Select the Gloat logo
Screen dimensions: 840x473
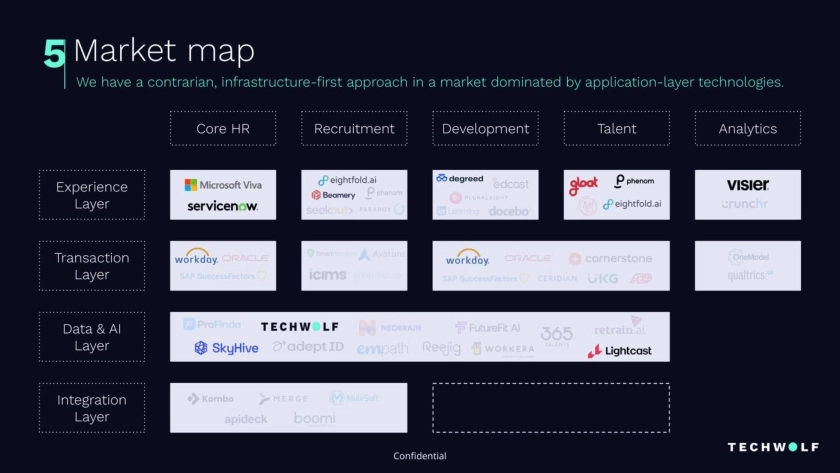pos(583,185)
